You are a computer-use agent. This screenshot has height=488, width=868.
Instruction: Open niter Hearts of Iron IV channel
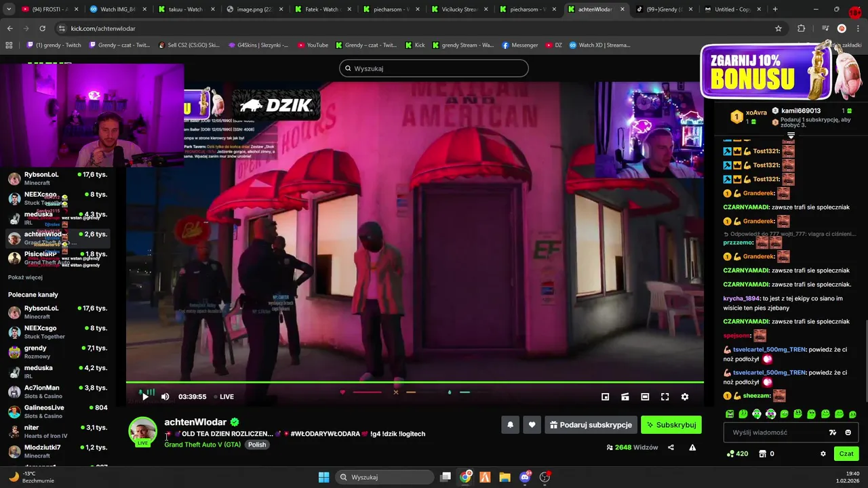click(58, 431)
